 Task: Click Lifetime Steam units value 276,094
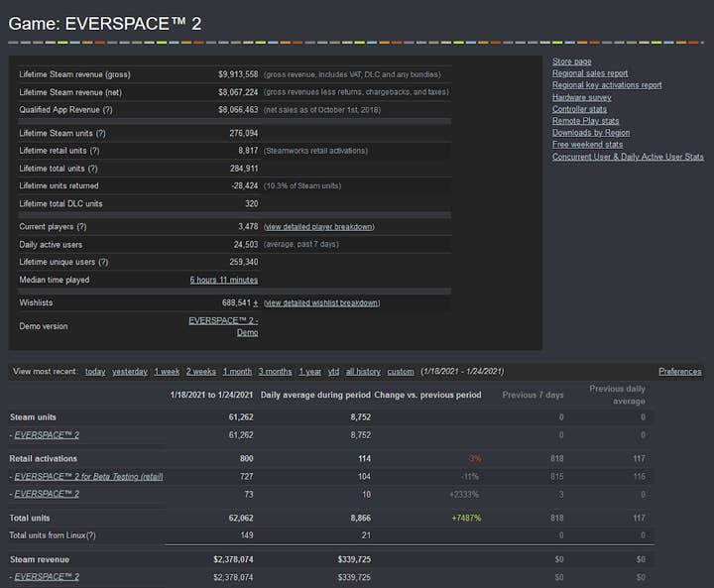click(x=244, y=134)
